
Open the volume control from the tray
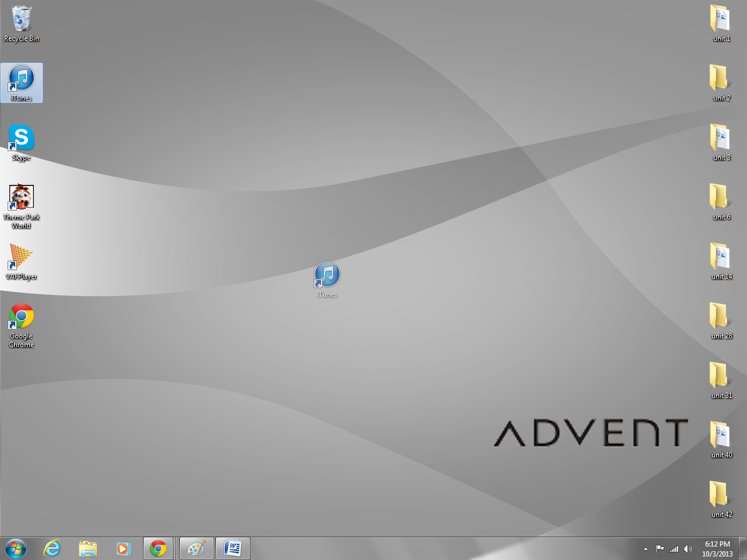point(688,548)
